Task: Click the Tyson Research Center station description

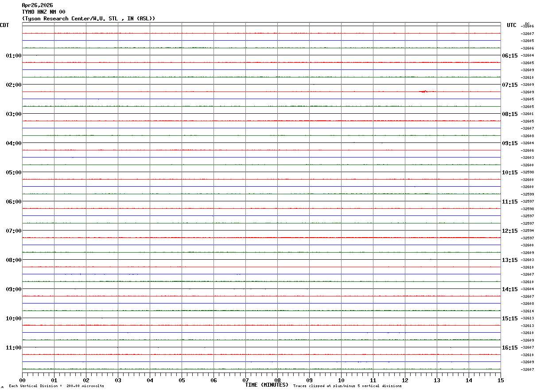Action: pyautogui.click(x=89, y=19)
